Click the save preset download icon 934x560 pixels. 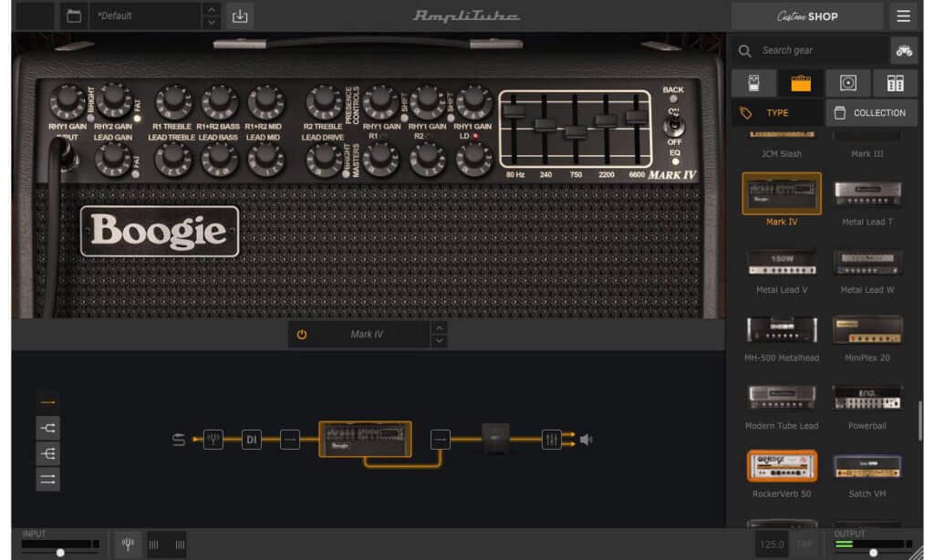coord(240,16)
